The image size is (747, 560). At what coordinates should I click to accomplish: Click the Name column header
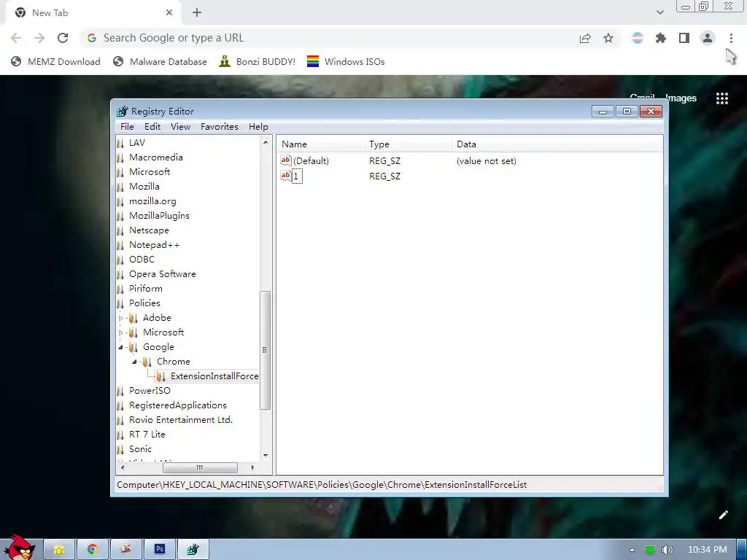tap(321, 144)
